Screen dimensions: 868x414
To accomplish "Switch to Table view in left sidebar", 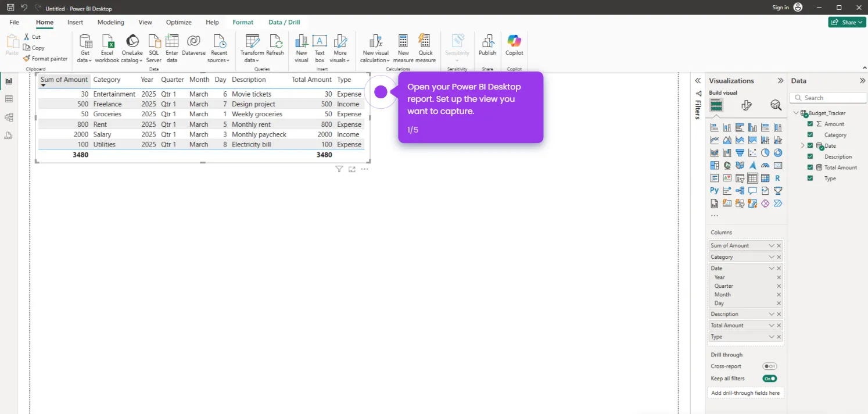I will point(9,99).
